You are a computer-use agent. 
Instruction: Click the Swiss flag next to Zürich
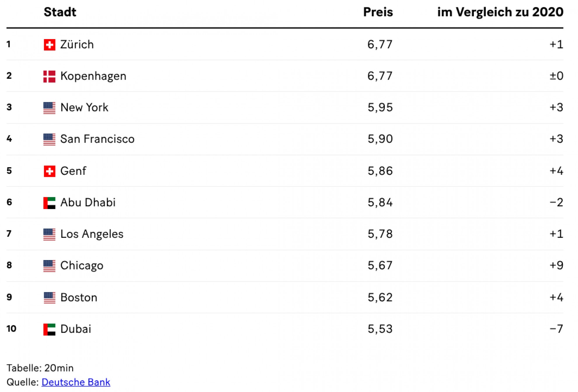49,45
